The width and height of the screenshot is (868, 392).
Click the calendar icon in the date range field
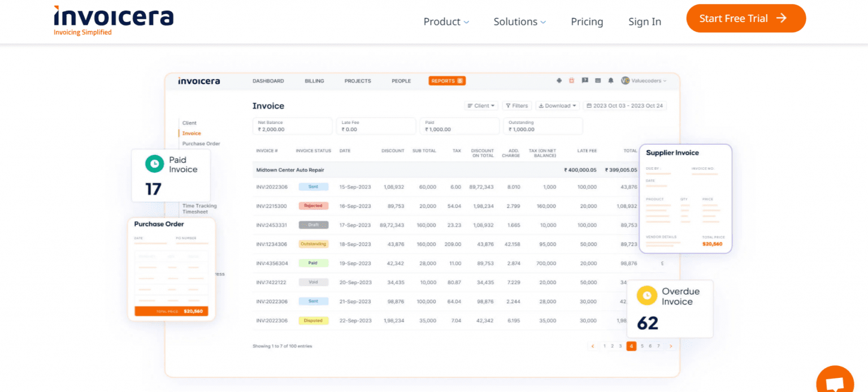589,105
